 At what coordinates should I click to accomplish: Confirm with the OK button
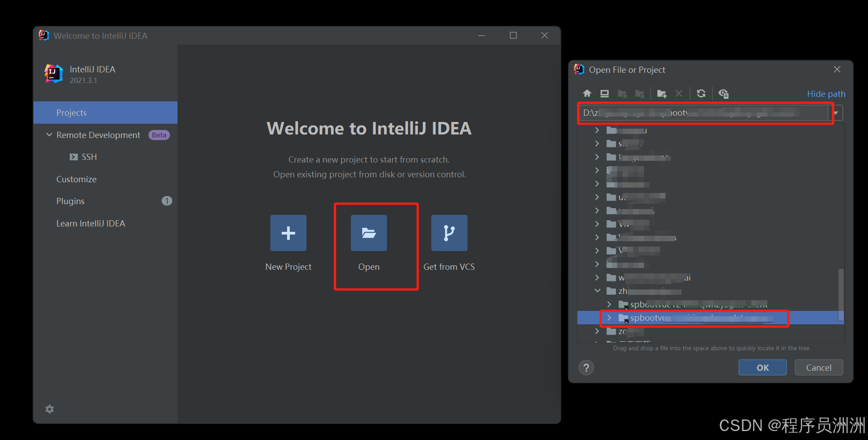pos(762,368)
